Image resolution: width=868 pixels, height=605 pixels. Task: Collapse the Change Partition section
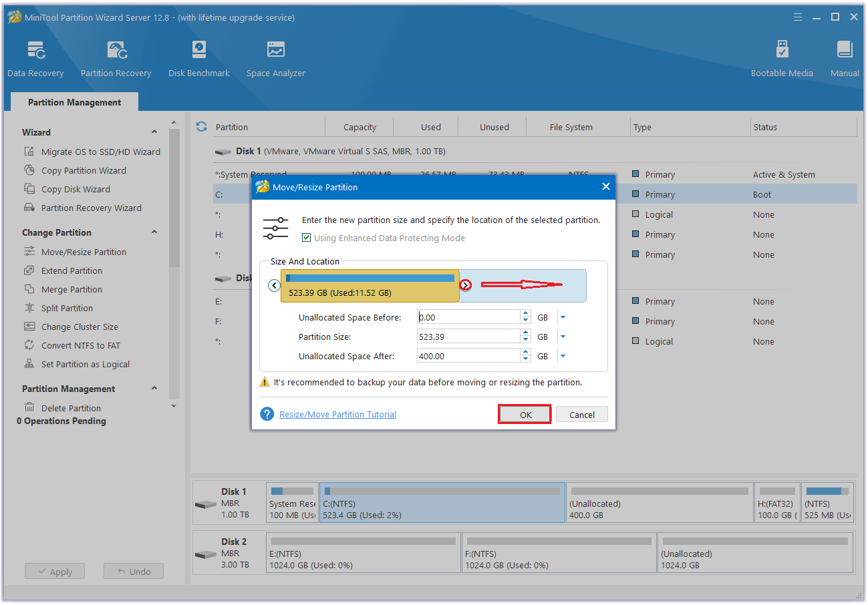(154, 232)
